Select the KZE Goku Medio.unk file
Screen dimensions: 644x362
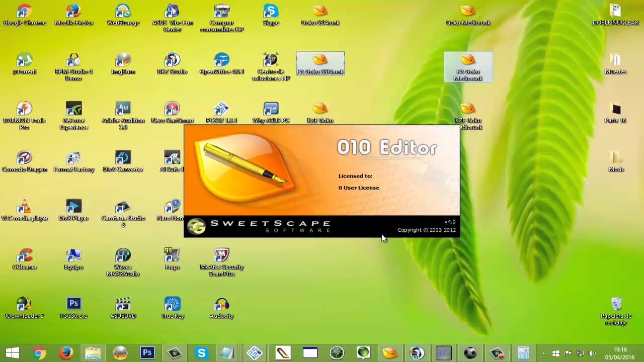(x=468, y=115)
